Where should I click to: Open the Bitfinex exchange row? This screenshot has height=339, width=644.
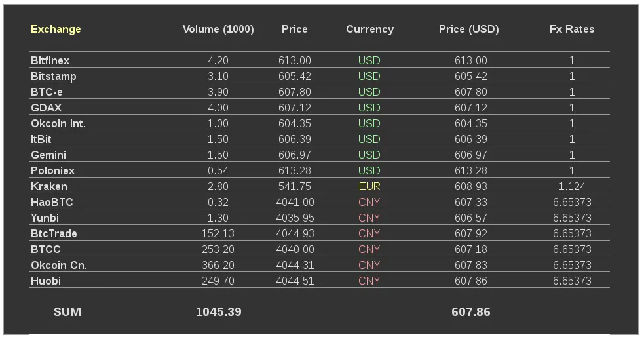(x=320, y=60)
